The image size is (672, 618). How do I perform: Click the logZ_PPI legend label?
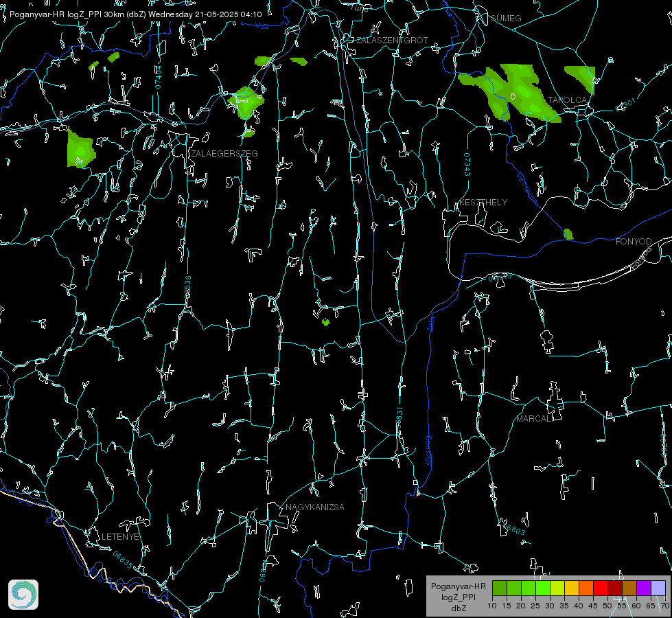[458, 597]
